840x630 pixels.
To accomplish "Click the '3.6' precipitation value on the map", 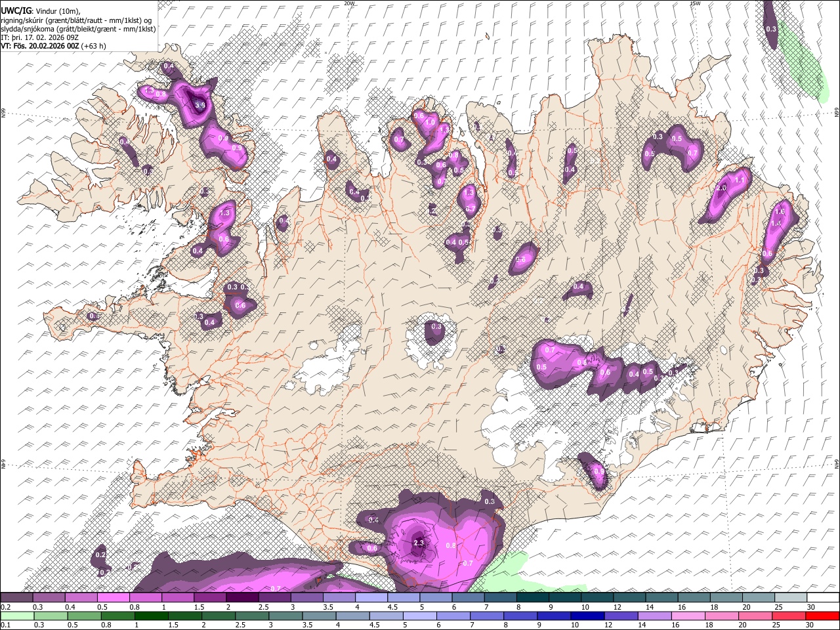I will click(201, 105).
